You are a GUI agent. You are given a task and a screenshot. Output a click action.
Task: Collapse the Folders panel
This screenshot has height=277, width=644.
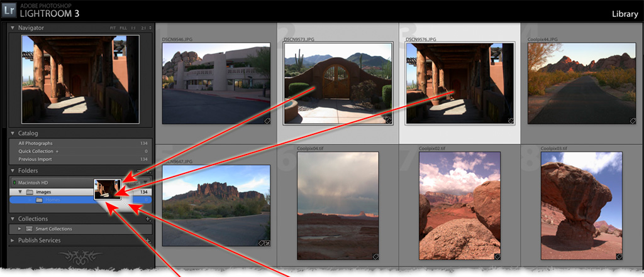pos(13,171)
